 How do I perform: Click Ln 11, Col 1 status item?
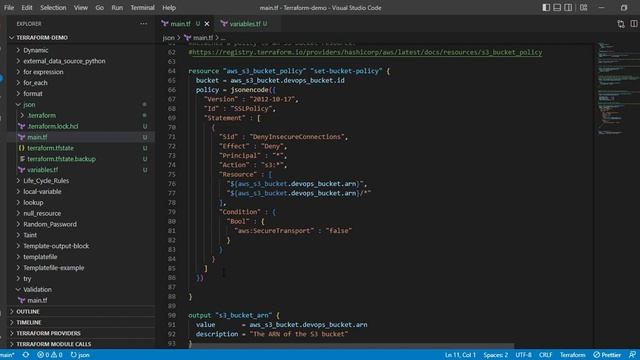point(460,355)
